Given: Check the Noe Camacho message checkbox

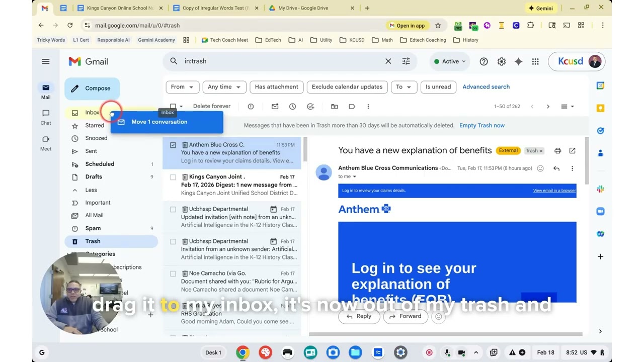Looking at the screenshot, I should pyautogui.click(x=173, y=274).
